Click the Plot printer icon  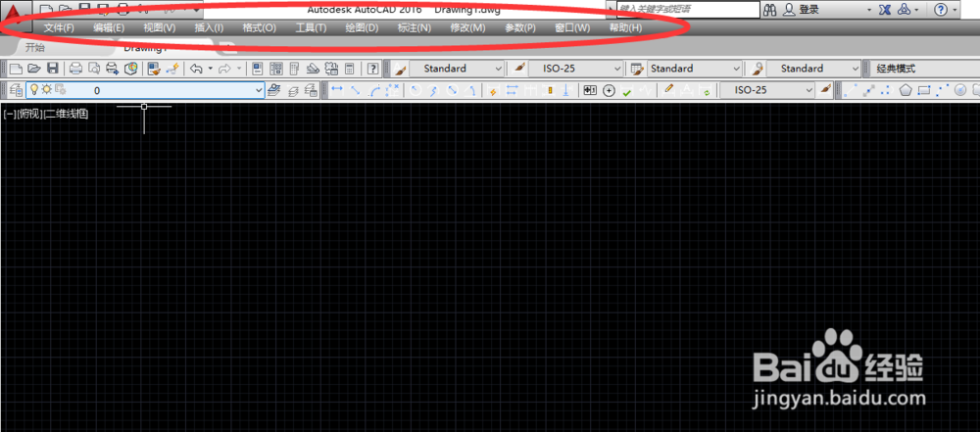tap(75, 69)
